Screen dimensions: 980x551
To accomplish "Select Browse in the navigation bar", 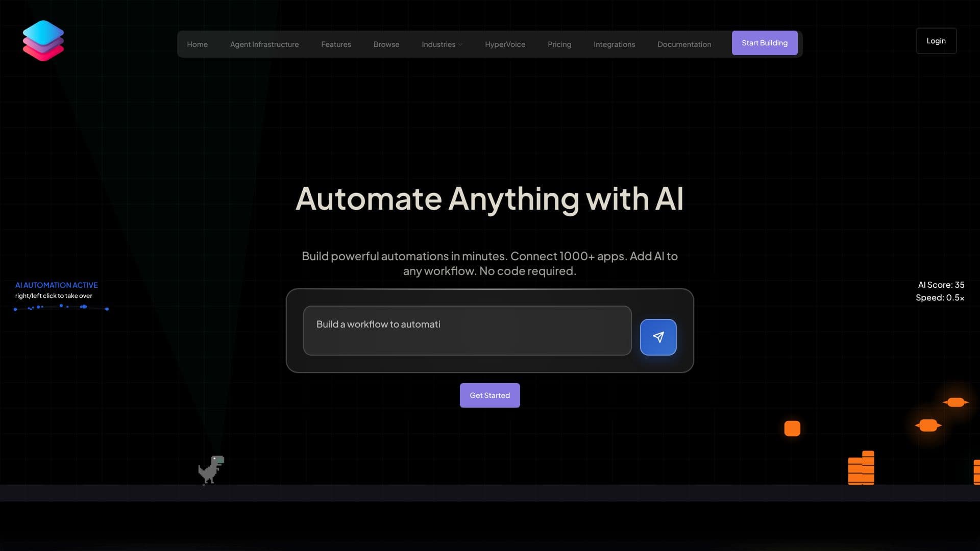I will [386, 44].
